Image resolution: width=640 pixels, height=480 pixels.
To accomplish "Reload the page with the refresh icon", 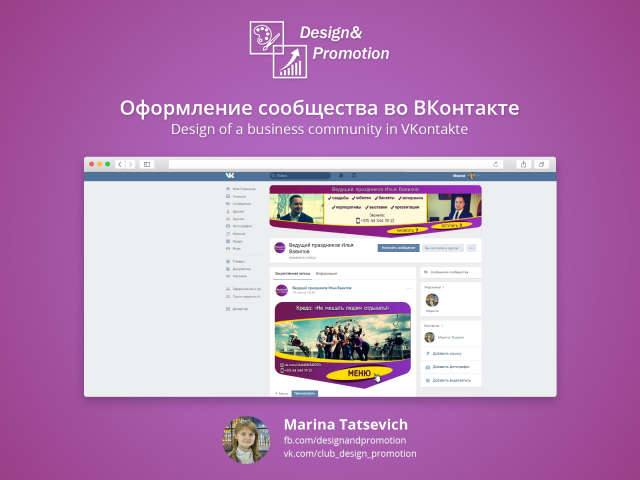I will click(496, 164).
